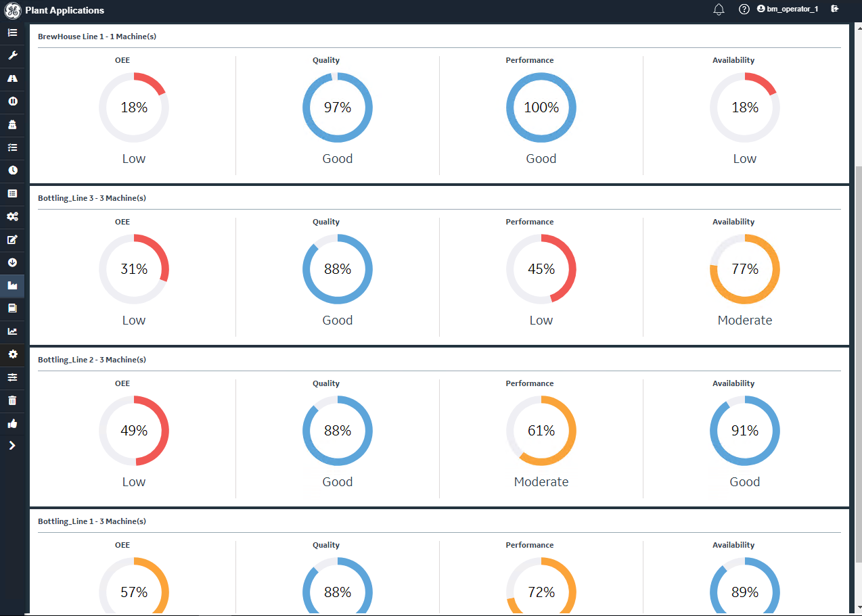Click Good label under Bottling_Line 2 Availability
The width and height of the screenshot is (862, 616).
745,482
